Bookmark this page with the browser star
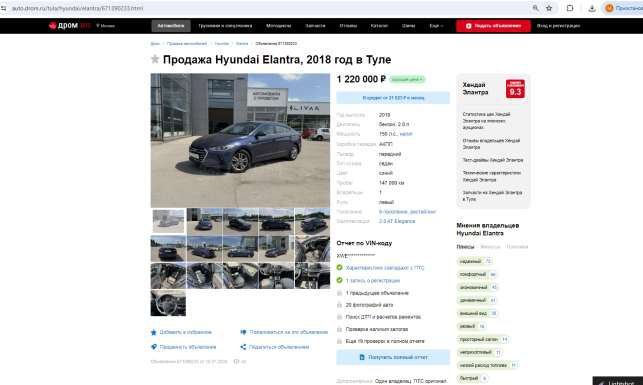Image resolution: width=643 pixels, height=385 pixels. coord(549,8)
